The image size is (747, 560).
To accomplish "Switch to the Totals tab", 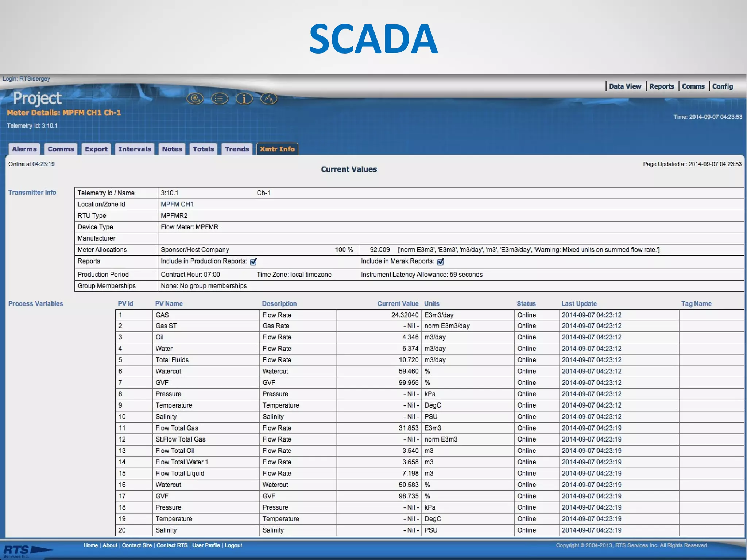I will coord(203,149).
